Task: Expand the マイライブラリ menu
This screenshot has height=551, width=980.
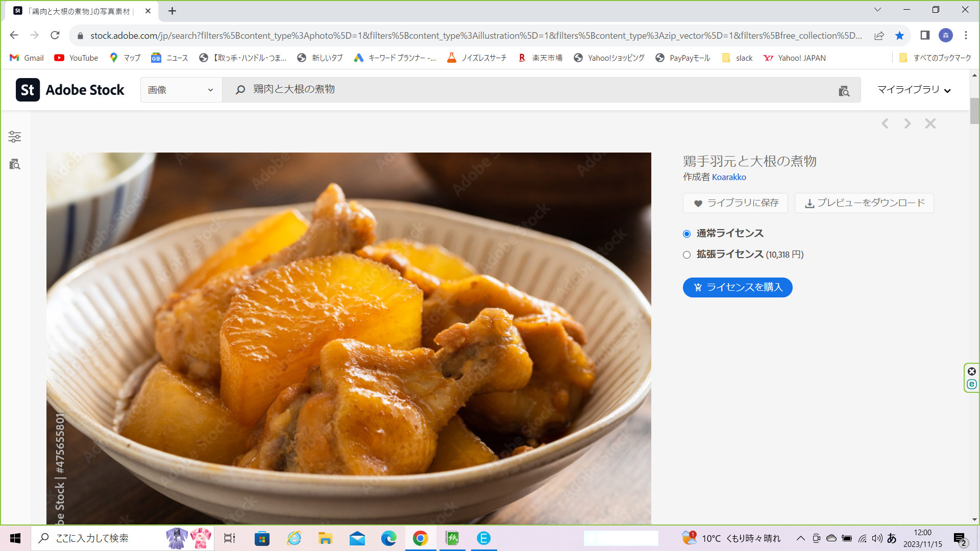Action: [x=914, y=90]
